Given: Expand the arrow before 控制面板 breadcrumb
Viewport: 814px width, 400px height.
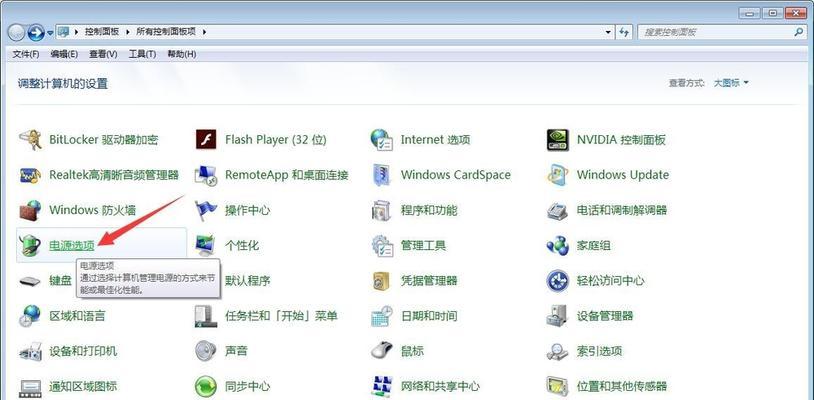Looking at the screenshot, I should tap(77, 32).
